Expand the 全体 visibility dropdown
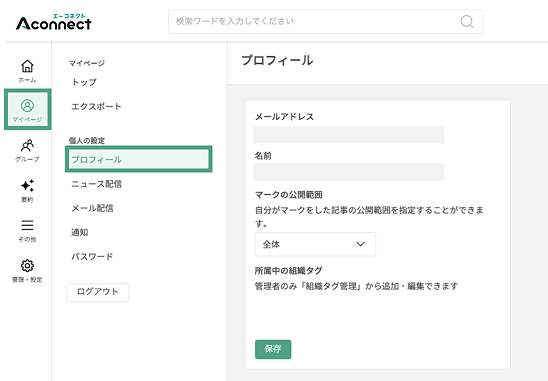Viewport: 548px width, 381px height. tap(315, 244)
